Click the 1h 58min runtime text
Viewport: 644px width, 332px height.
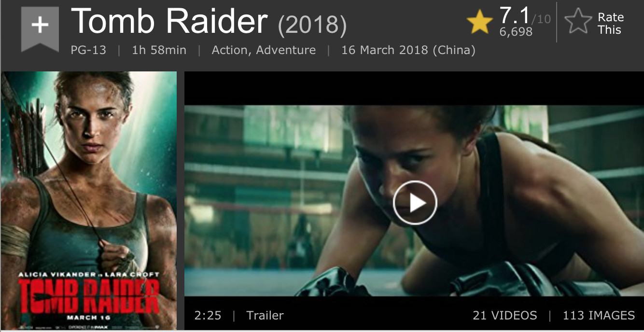(159, 50)
